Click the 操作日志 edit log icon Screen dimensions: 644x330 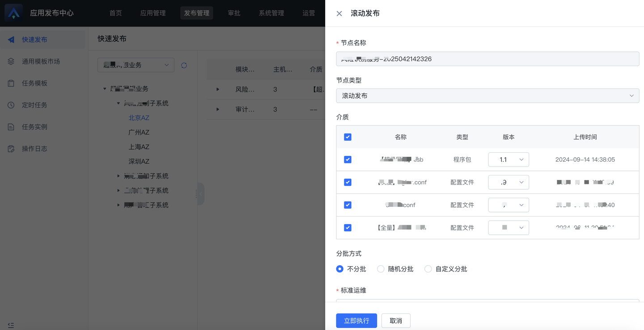11,149
